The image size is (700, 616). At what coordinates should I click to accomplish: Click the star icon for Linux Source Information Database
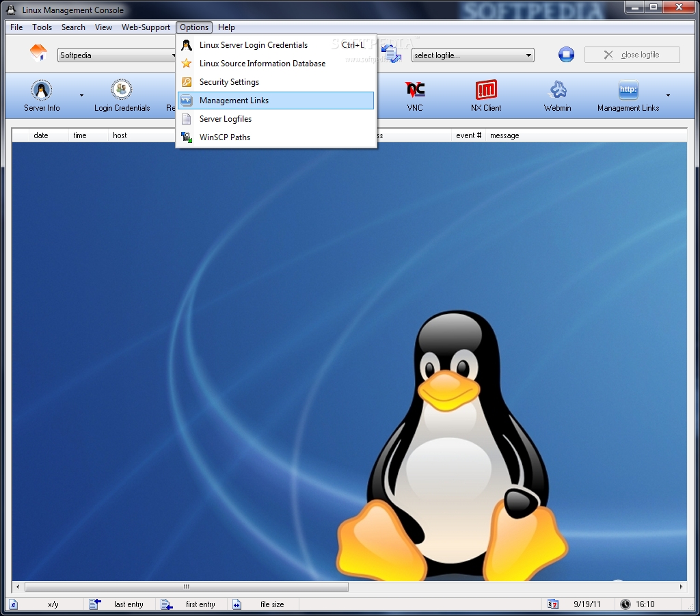187,64
